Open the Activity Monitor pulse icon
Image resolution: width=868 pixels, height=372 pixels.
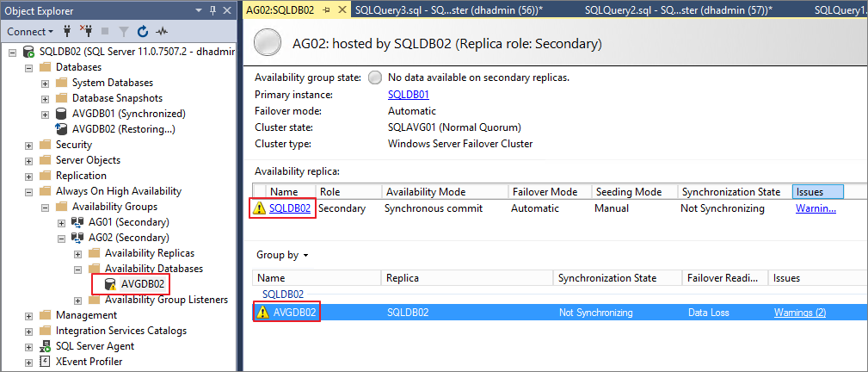tap(161, 32)
